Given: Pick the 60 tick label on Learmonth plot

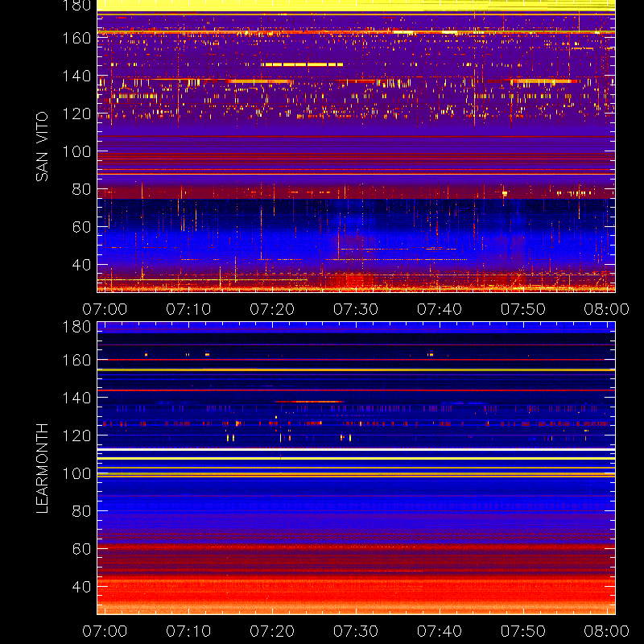Looking at the screenshot, I should click(x=81, y=549).
